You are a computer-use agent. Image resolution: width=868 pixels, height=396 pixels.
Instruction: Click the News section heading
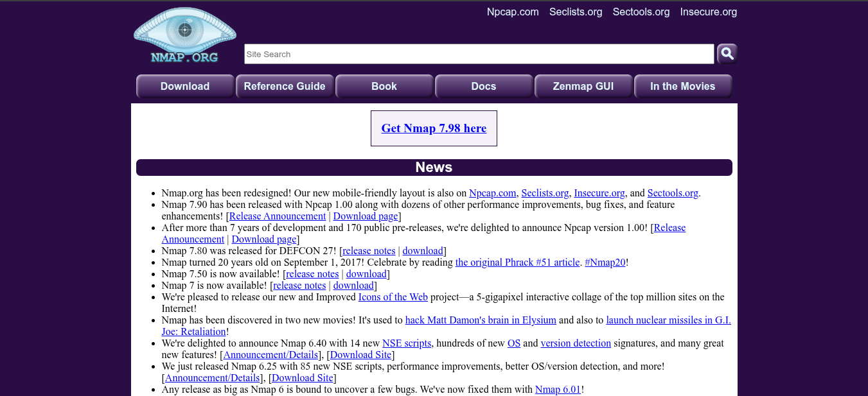tap(434, 168)
